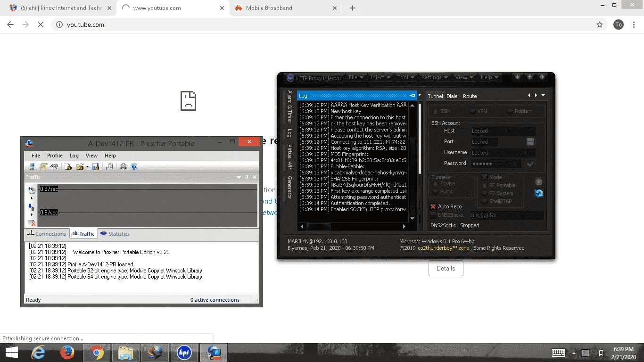The width and height of the screenshot is (644, 362).
Task: Toggle Auto Reco checkbox
Action: [x=433, y=206]
